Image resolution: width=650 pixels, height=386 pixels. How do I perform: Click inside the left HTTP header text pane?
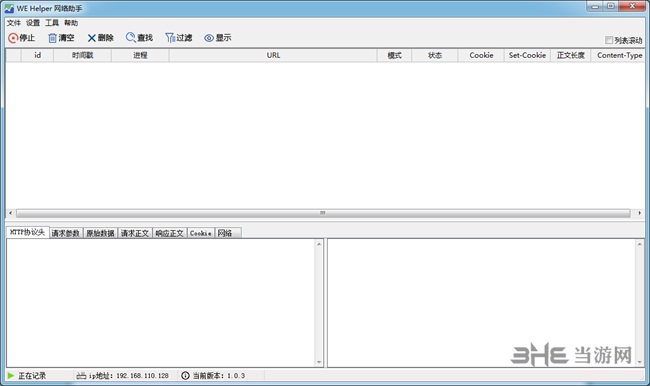pos(161,303)
